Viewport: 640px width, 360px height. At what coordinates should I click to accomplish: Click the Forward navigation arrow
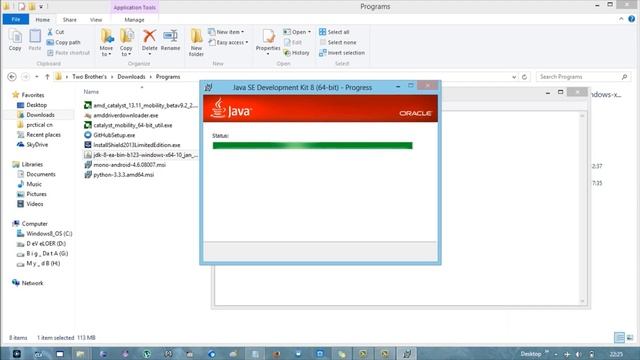point(25,77)
